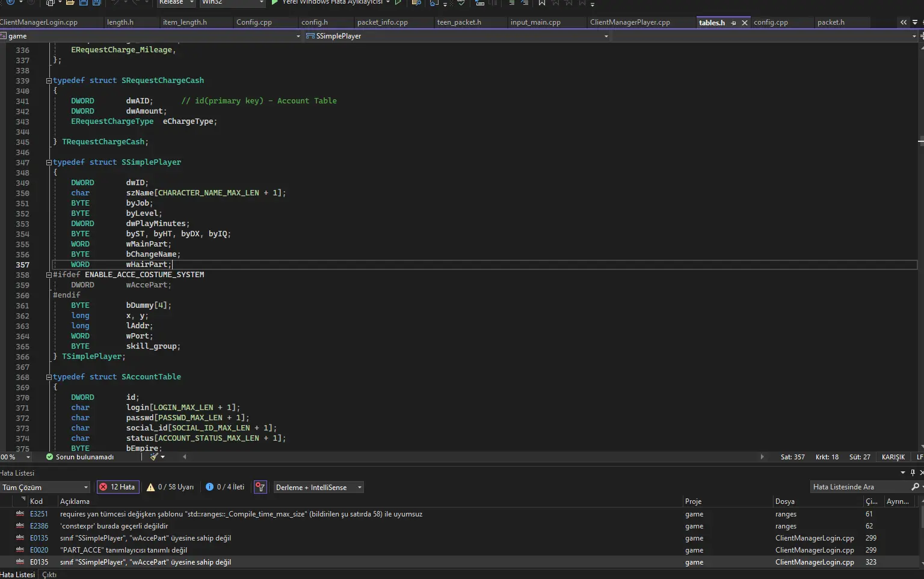
Task: Open the Win32 platform dropdown
Action: [232, 2]
